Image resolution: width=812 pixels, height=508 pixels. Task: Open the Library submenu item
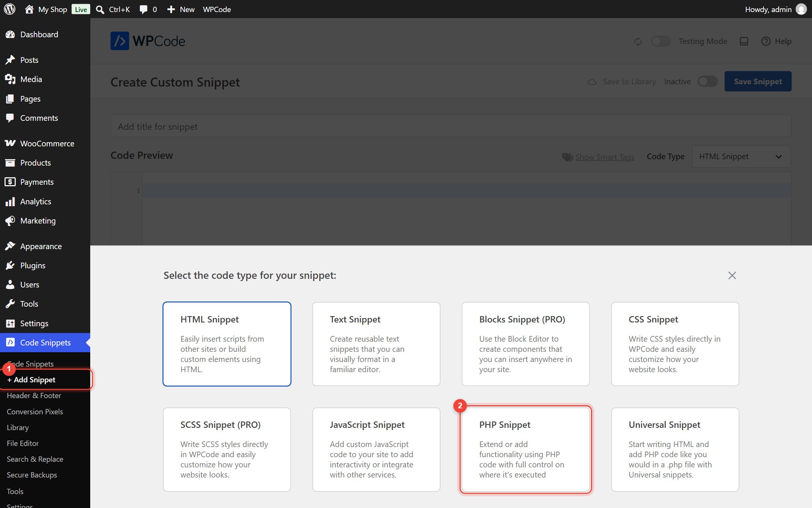(18, 427)
